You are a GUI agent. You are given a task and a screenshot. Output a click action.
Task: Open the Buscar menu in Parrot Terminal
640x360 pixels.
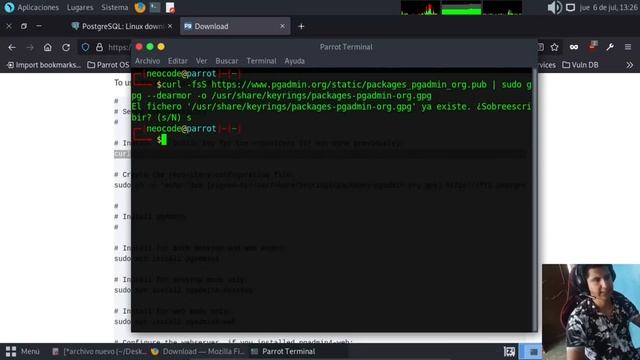pos(227,61)
